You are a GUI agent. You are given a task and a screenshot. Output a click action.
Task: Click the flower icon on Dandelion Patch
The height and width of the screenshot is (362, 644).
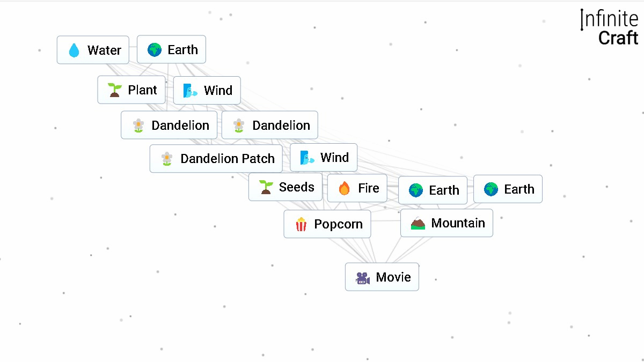166,159
